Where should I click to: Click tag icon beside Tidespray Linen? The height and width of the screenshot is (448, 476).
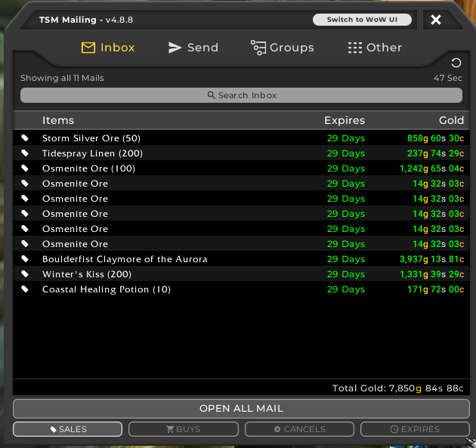[25, 153]
